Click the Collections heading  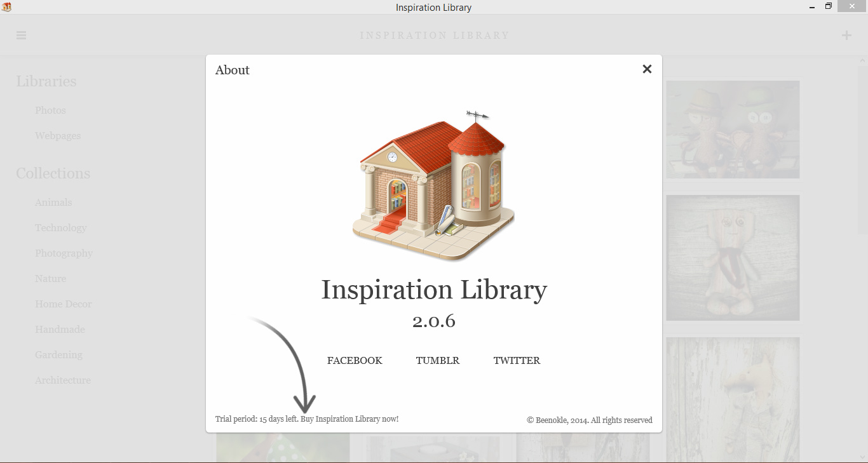[53, 173]
